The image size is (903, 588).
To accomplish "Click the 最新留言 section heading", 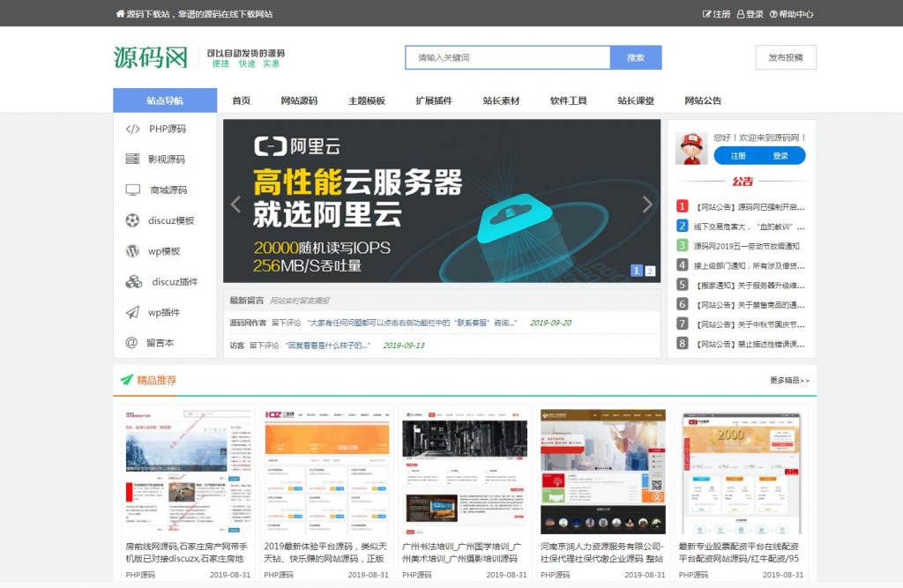I will (247, 300).
